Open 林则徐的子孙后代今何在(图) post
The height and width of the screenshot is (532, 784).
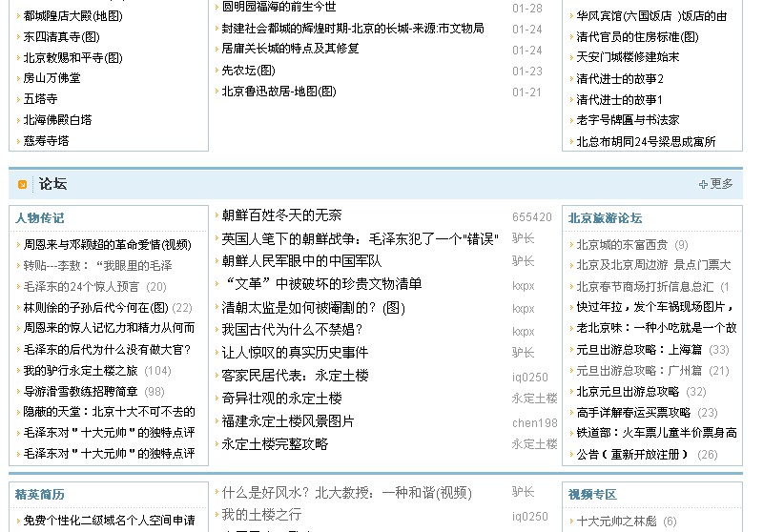[x=96, y=308]
